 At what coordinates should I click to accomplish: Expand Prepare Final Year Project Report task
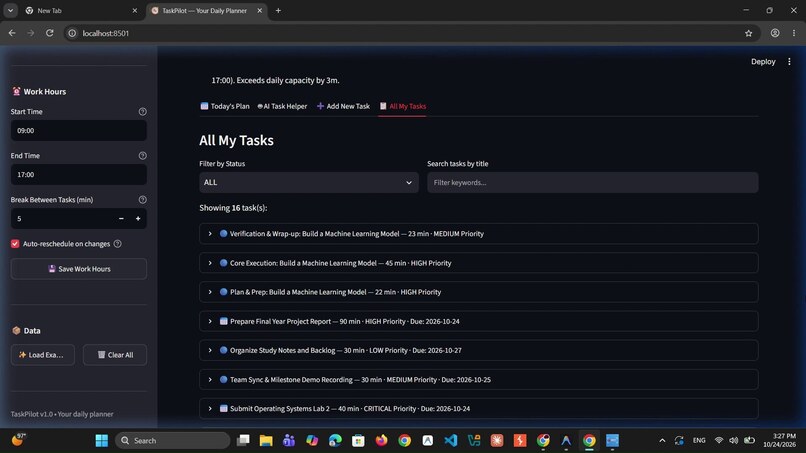pyautogui.click(x=479, y=321)
